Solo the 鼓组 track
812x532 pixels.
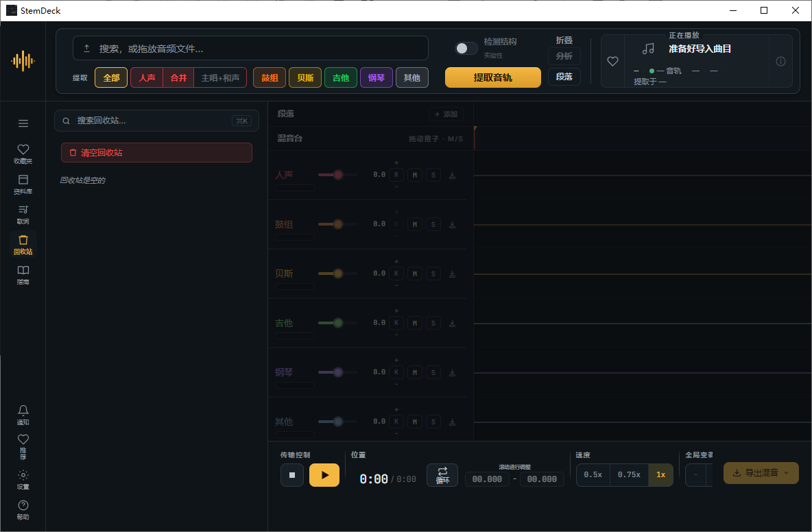pyautogui.click(x=433, y=225)
